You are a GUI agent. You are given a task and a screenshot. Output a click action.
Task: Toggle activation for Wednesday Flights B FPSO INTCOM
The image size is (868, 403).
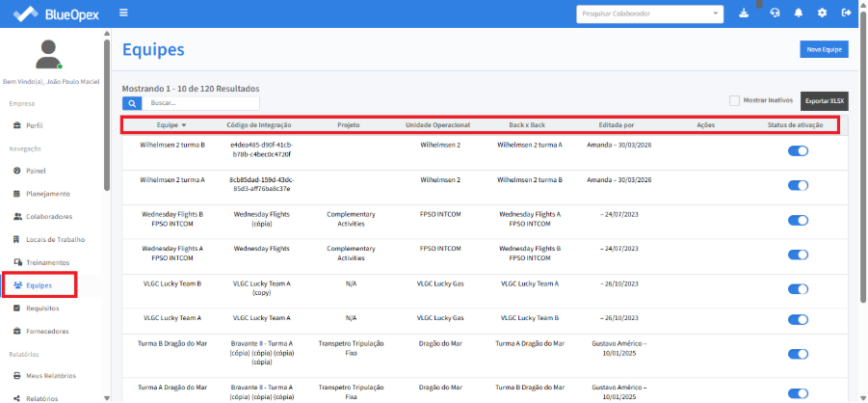pyautogui.click(x=798, y=220)
